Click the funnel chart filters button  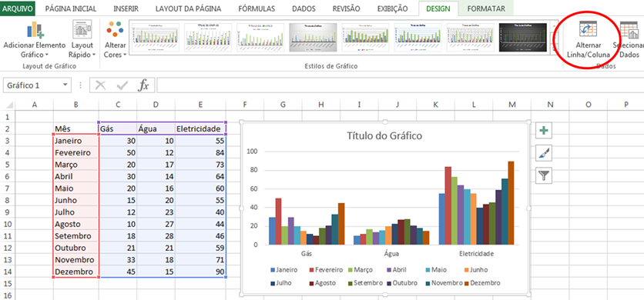[544, 175]
